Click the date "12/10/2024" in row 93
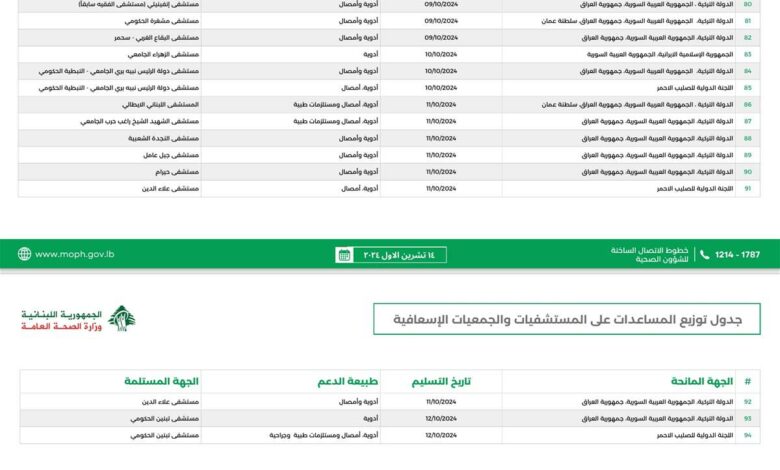The height and width of the screenshot is (470, 780). tap(441, 419)
